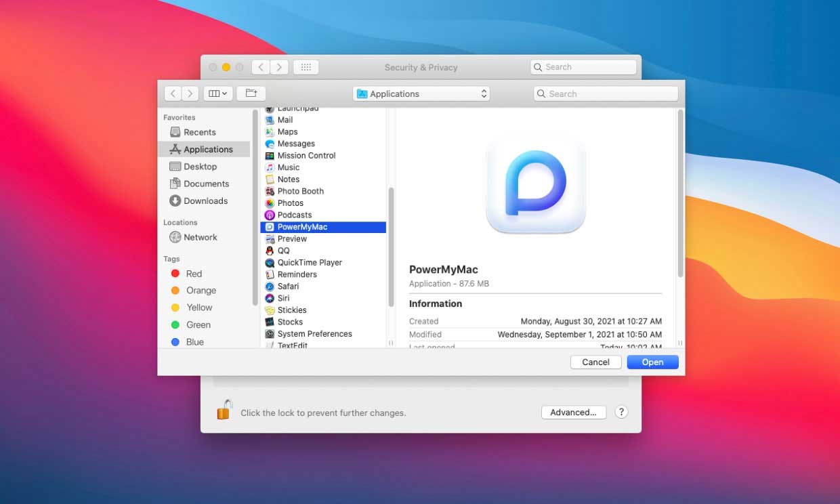Image resolution: width=840 pixels, height=504 pixels.
Task: Click the large PowerMyMac preview image
Action: pos(536,184)
